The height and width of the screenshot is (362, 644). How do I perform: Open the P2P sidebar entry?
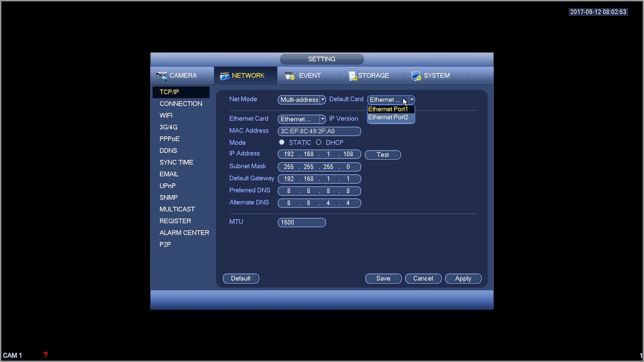click(165, 245)
